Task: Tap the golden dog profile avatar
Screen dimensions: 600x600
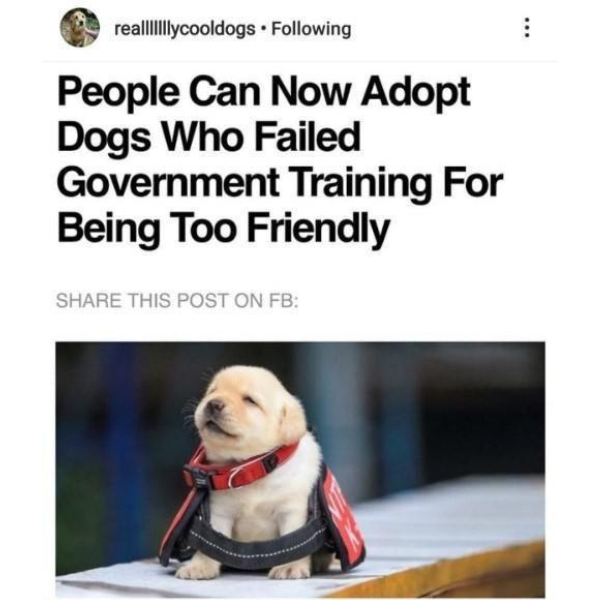Action: pos(80,28)
